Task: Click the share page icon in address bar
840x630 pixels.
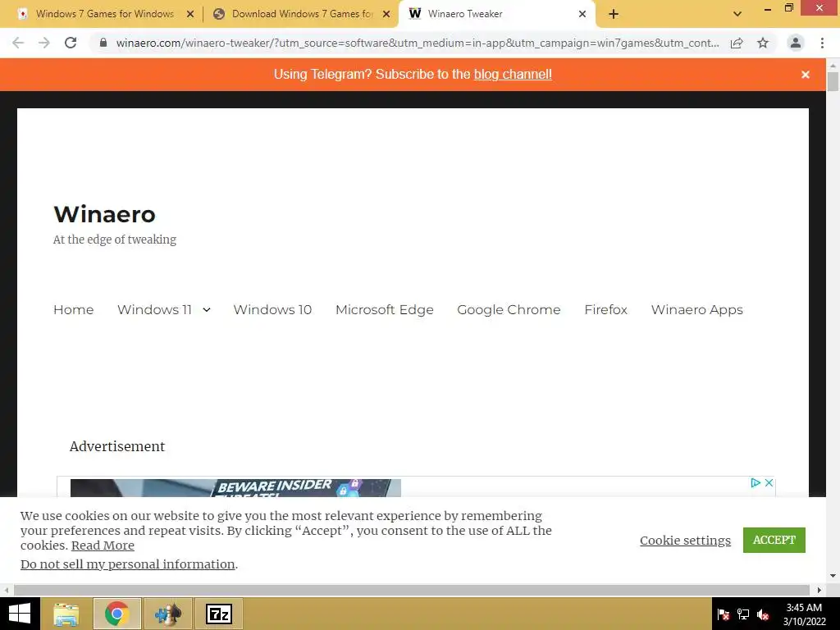Action: tap(737, 43)
